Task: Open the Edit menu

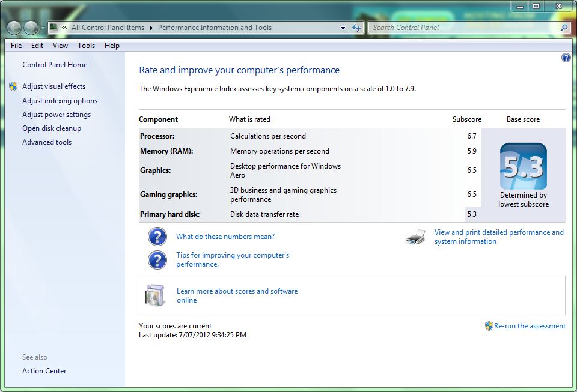Action: tap(37, 46)
